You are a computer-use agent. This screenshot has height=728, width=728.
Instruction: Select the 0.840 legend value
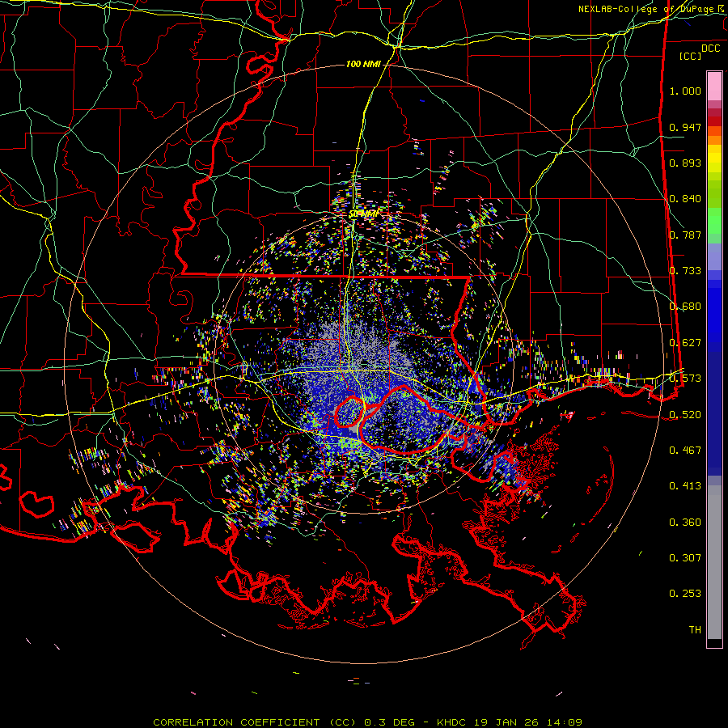coord(685,199)
